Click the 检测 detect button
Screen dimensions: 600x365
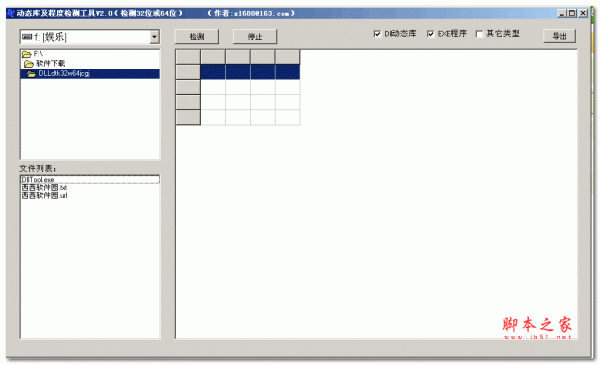click(197, 36)
